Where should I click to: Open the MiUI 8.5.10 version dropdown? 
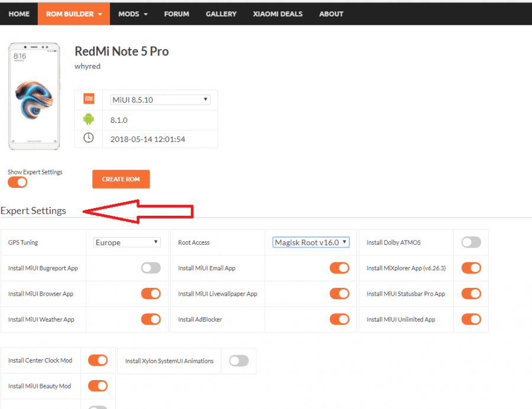pos(160,100)
